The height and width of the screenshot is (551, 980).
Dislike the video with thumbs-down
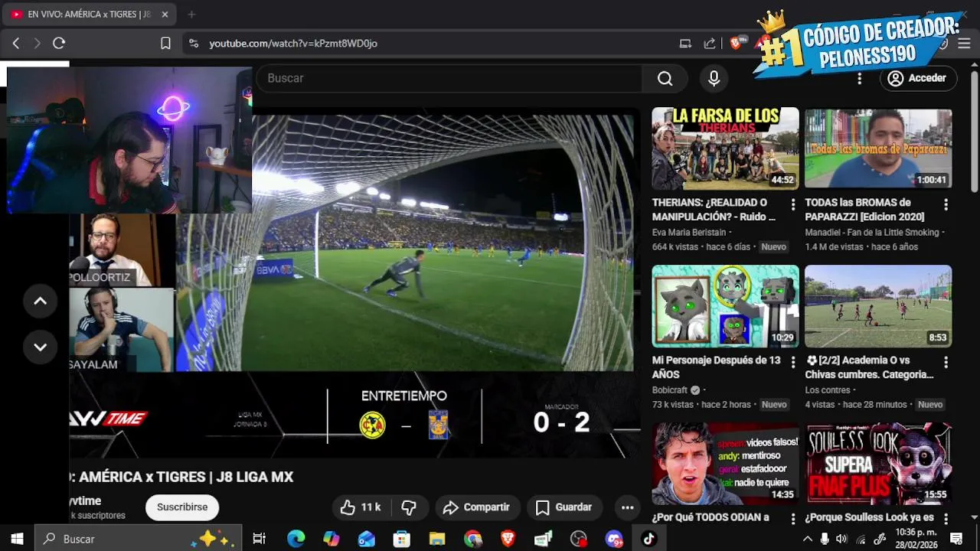409,507
